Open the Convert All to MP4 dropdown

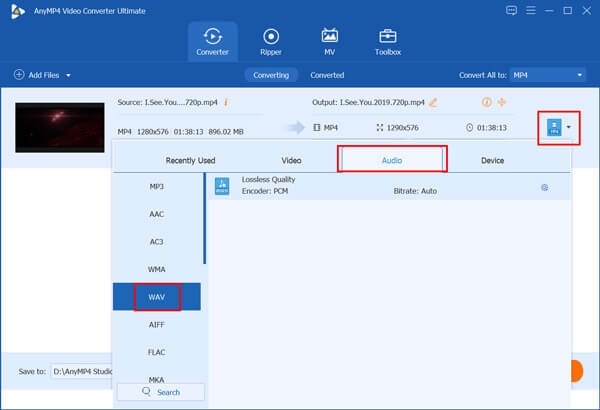[548, 75]
